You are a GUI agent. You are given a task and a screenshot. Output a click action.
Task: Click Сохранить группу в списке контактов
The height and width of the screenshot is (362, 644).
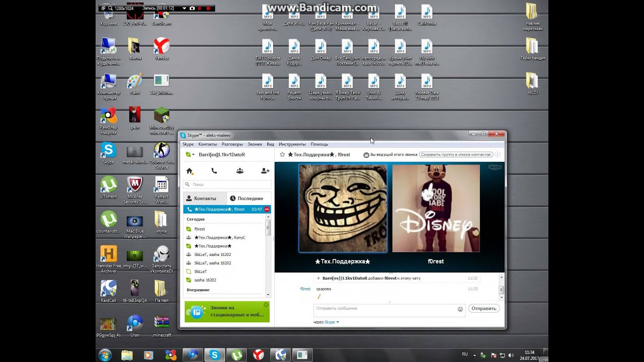pyautogui.click(x=456, y=155)
